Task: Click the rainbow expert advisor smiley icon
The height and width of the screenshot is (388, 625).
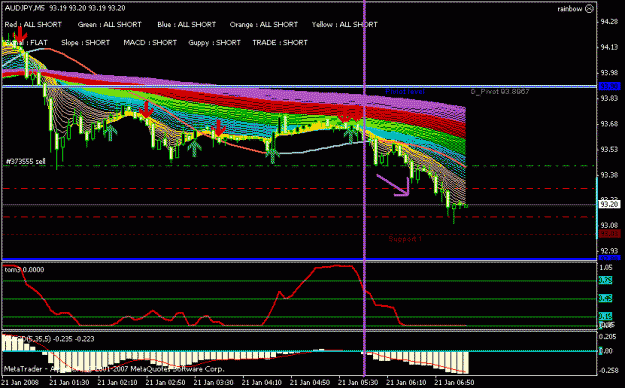Action: (x=589, y=9)
